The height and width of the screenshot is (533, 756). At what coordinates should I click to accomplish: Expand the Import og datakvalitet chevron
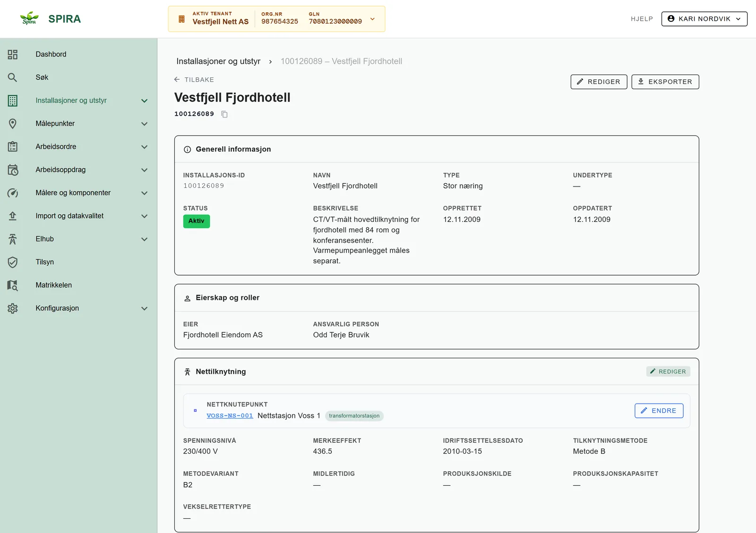pyautogui.click(x=145, y=216)
